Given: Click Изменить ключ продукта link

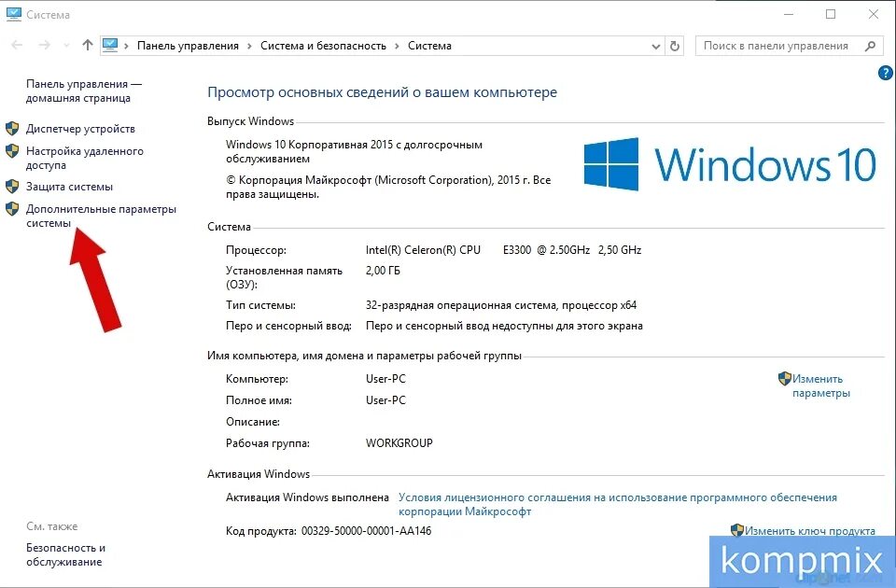Looking at the screenshot, I should tap(810, 531).
